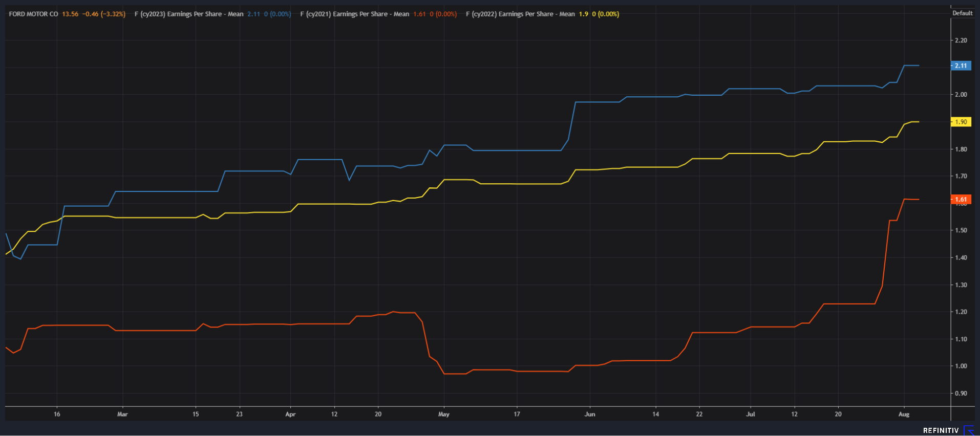Click the 23 date axis label
This screenshot has height=436, width=980.
tap(239, 414)
